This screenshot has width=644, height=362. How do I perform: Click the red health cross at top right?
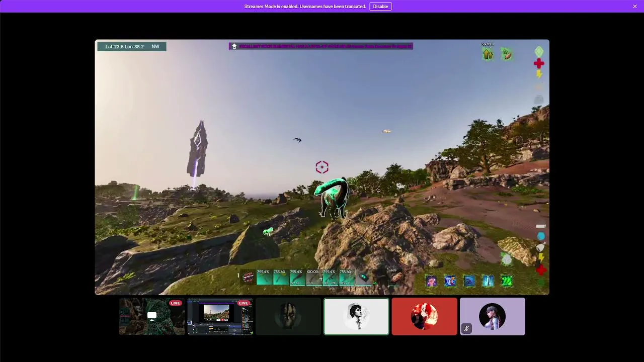tap(539, 63)
